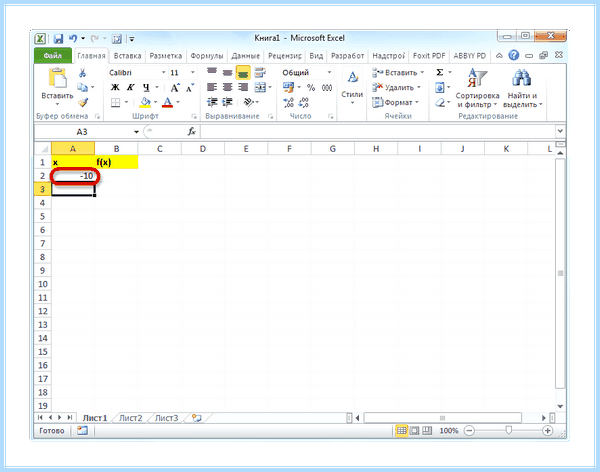
Task: Open the Файл tab
Action: coord(53,56)
